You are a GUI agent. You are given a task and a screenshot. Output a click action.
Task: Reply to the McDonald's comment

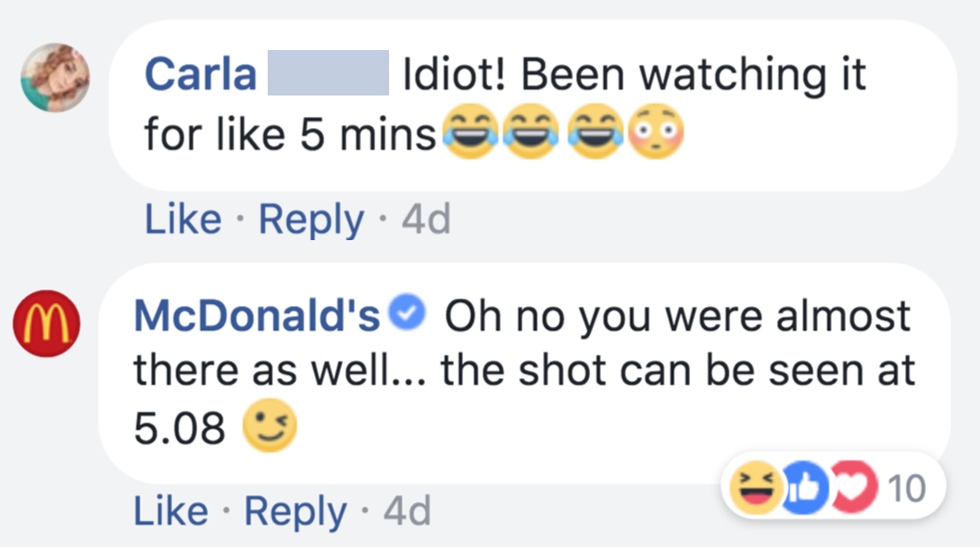296,511
